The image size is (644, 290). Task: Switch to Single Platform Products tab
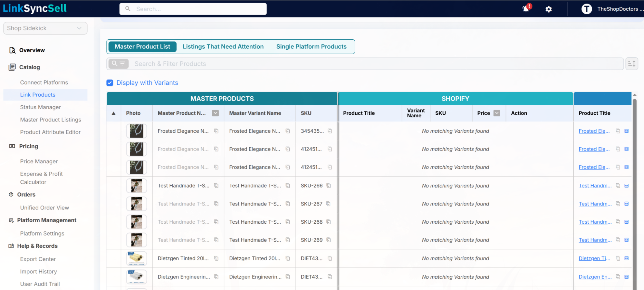pos(312,47)
